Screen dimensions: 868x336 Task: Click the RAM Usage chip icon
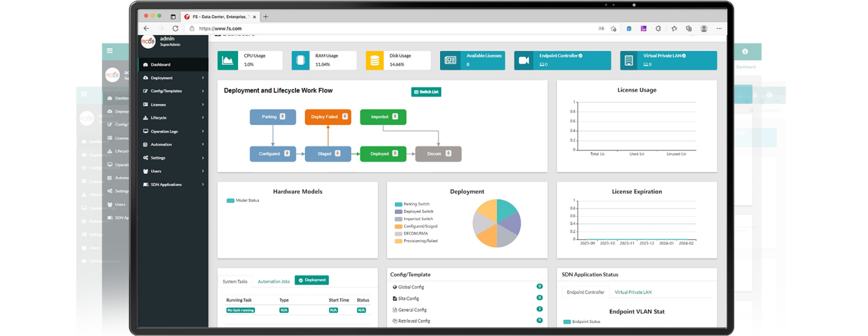(x=301, y=61)
